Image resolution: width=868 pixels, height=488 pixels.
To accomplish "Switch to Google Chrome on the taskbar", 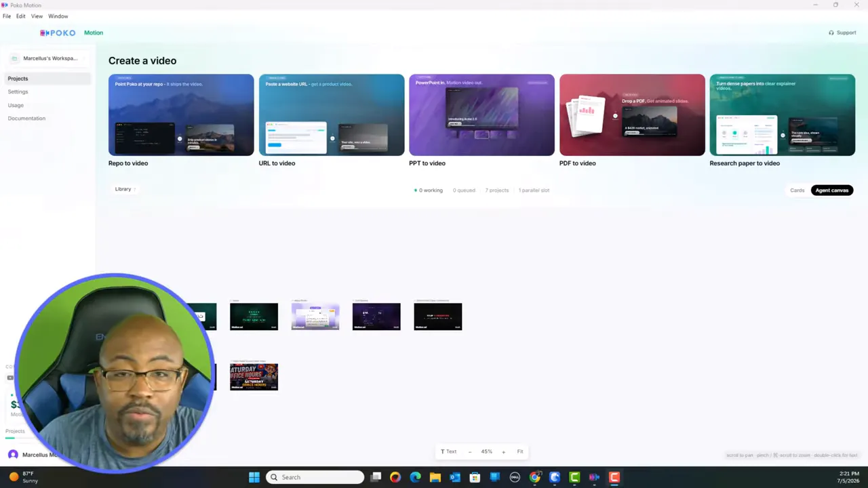I will click(534, 477).
